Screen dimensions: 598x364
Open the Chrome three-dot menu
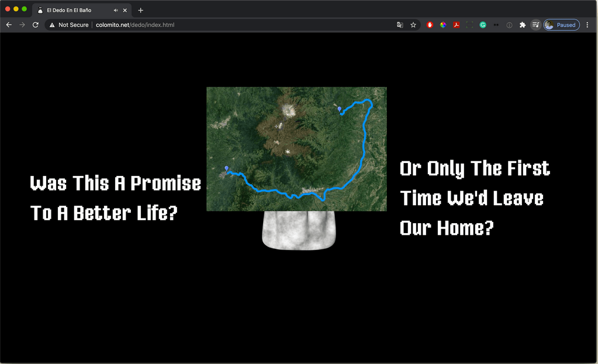[587, 25]
